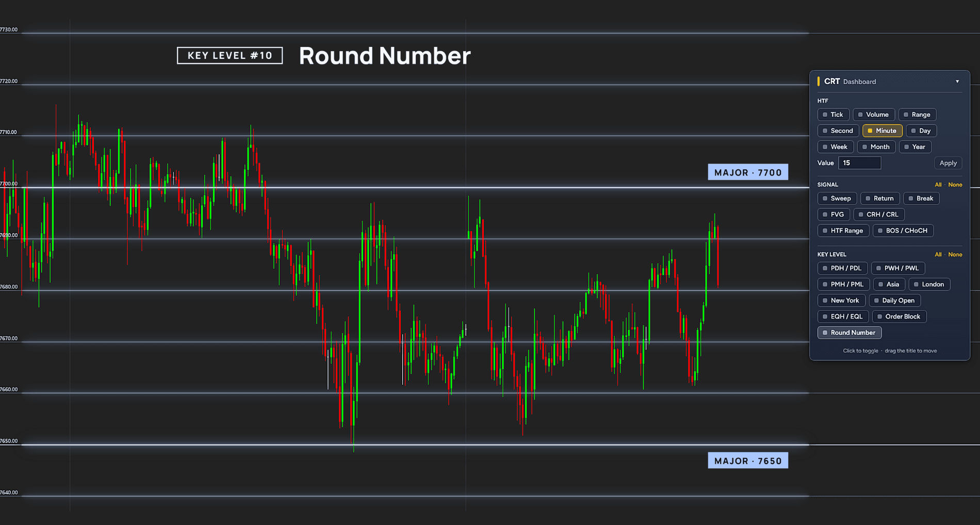Click the 7640.00 price axis label
The height and width of the screenshot is (525, 980).
point(9,492)
